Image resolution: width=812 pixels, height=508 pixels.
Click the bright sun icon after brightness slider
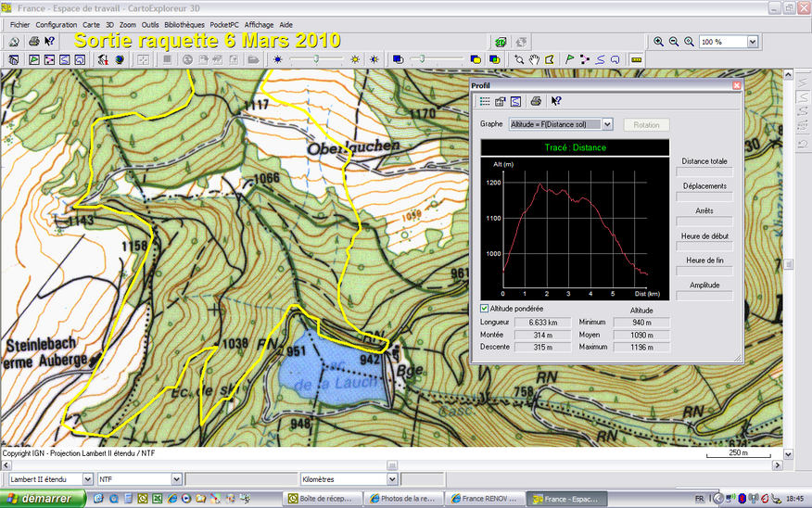(355, 59)
